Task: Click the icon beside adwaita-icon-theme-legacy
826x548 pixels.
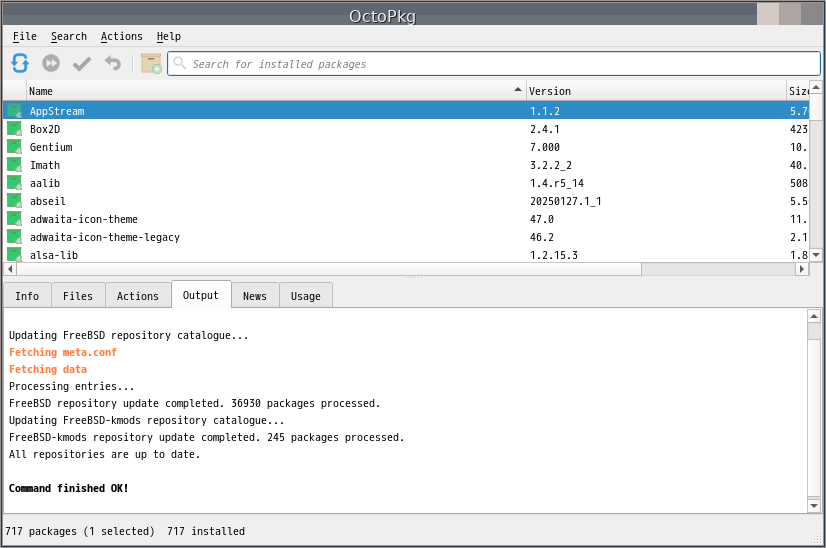Action: pyautogui.click(x=14, y=237)
